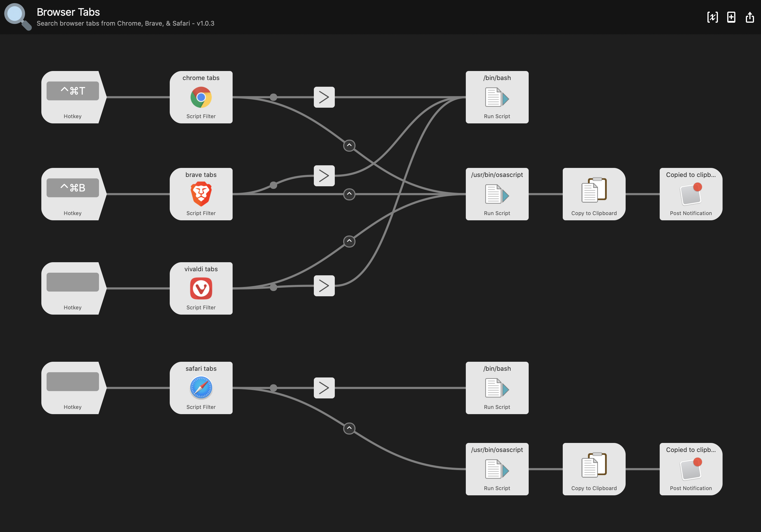The image size is (761, 532).
Task: Click the /bin/bash Run Script for Safari
Action: coord(496,387)
